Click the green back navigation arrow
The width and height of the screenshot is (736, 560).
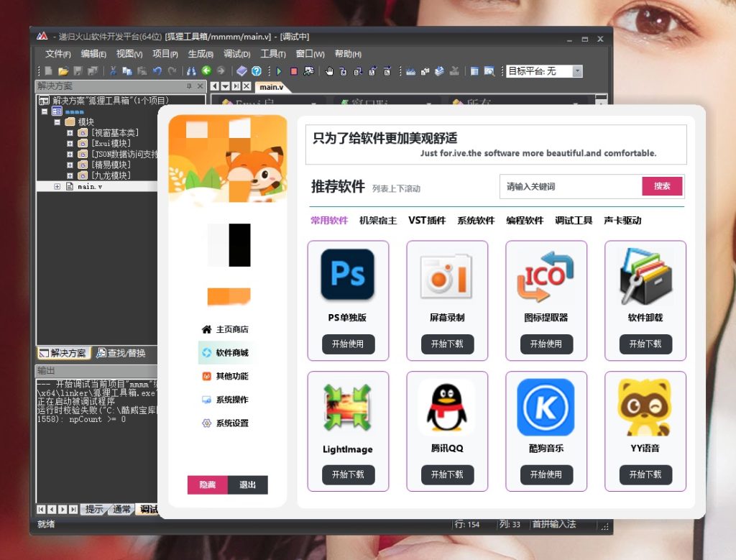206,71
